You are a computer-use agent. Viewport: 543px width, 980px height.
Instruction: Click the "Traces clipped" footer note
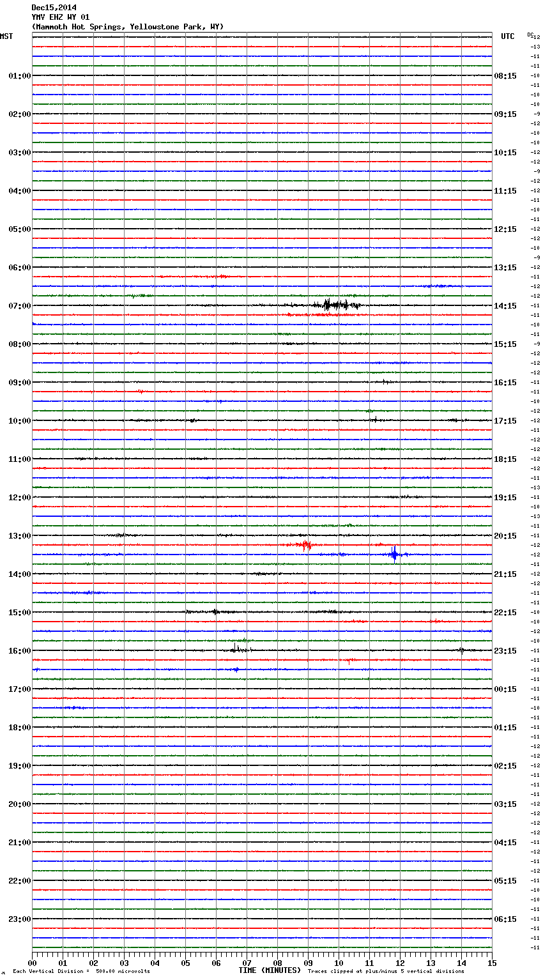(x=386, y=972)
